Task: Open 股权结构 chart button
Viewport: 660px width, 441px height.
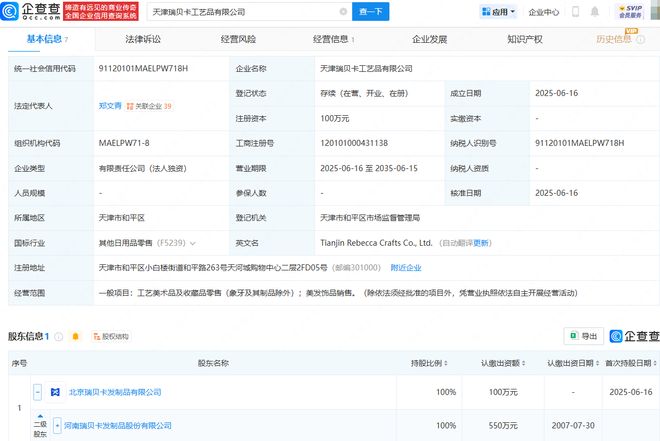Action: coord(111,336)
